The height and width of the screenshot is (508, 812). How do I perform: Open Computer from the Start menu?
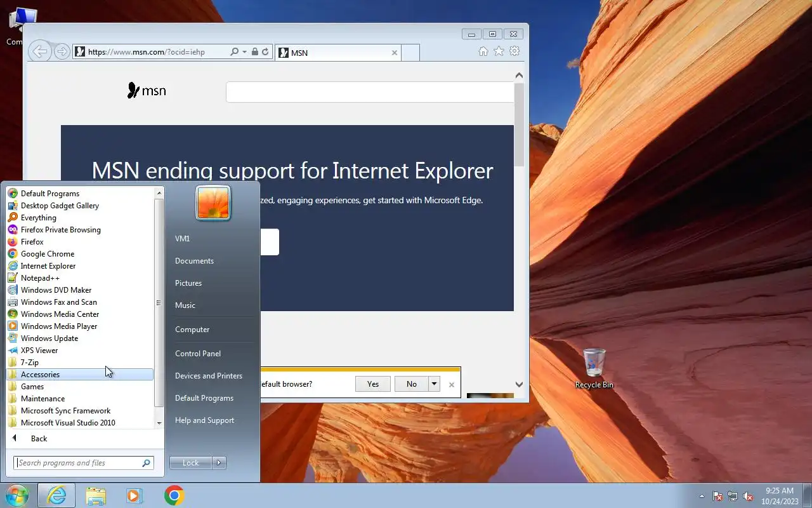(x=213, y=330)
